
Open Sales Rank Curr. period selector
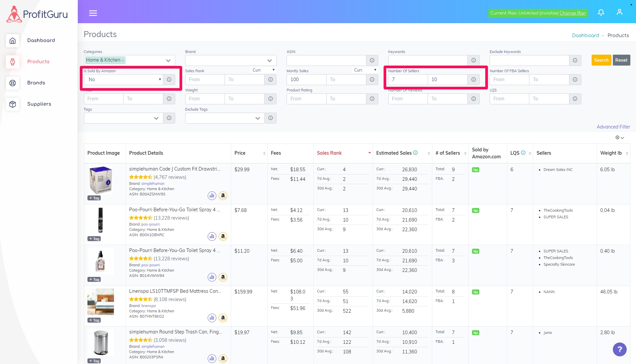point(264,70)
